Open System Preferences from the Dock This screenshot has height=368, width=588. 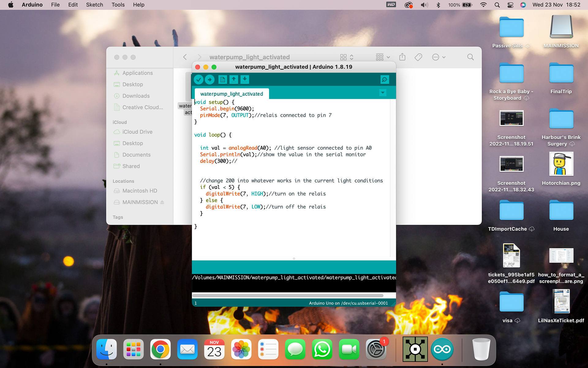pos(376,349)
